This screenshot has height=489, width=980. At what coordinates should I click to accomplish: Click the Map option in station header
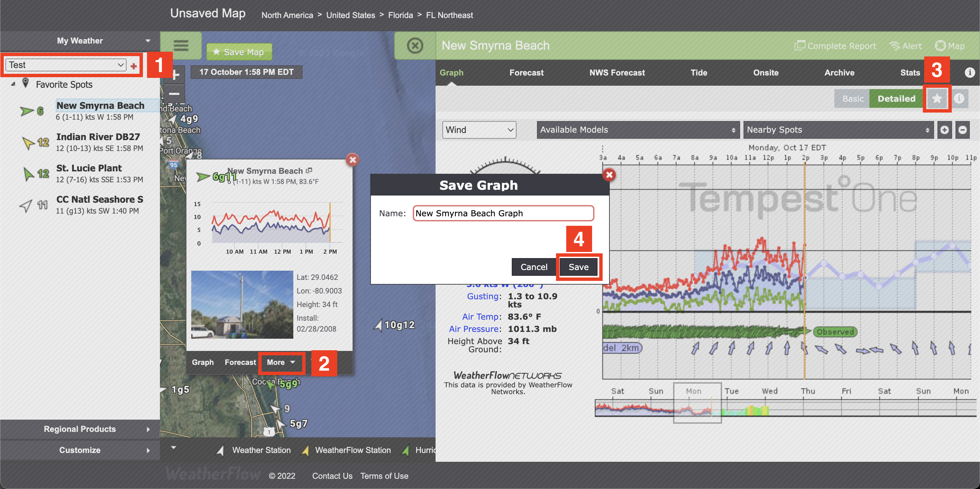[x=950, y=46]
